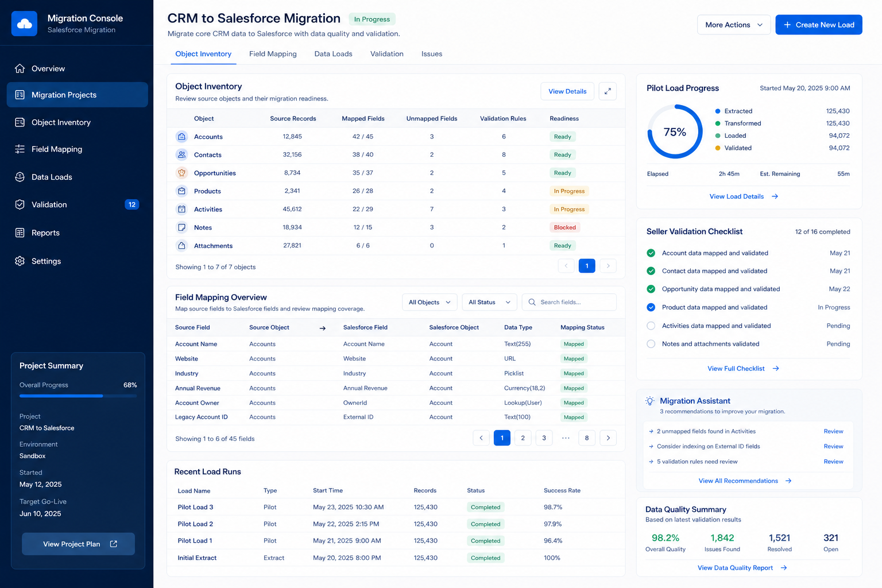This screenshot has width=882, height=588.
Task: Check Notes and attachments validated item
Action: [651, 344]
